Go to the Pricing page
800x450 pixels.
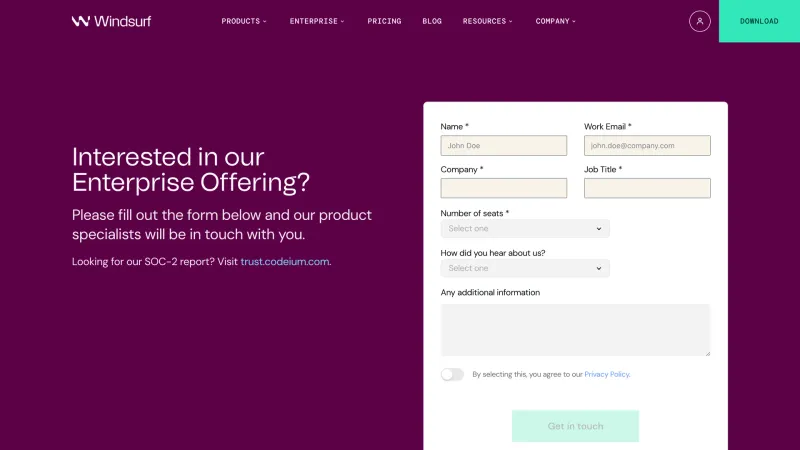coord(384,21)
